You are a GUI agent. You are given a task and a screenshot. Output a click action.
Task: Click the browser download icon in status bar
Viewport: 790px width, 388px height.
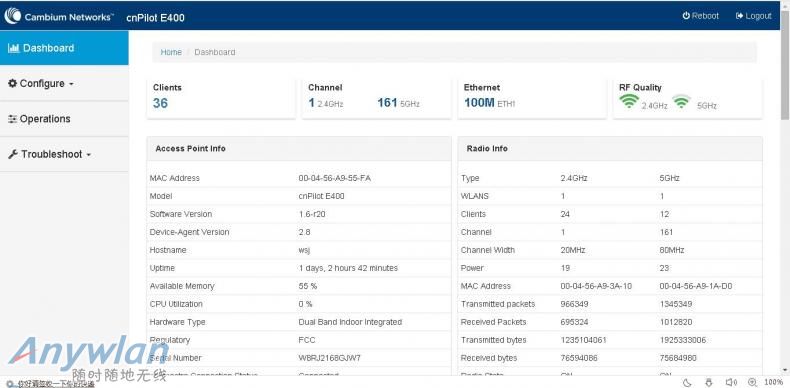pyautogui.click(x=709, y=382)
